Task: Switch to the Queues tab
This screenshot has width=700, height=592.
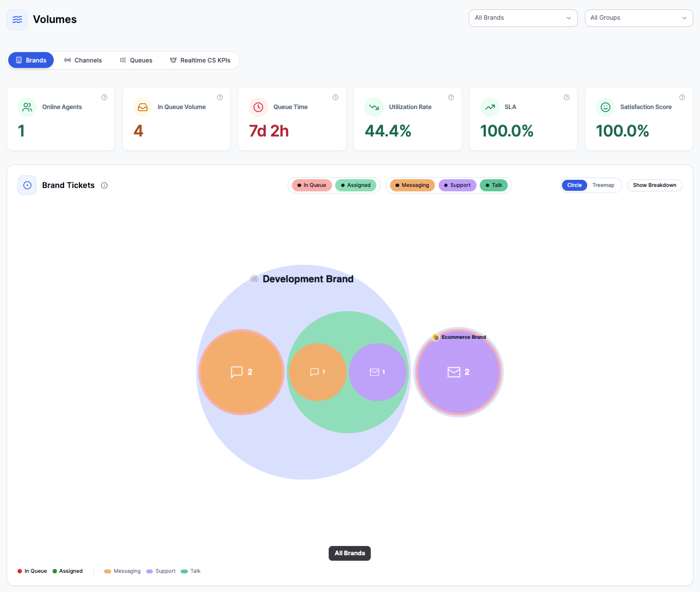Action: pyautogui.click(x=136, y=60)
